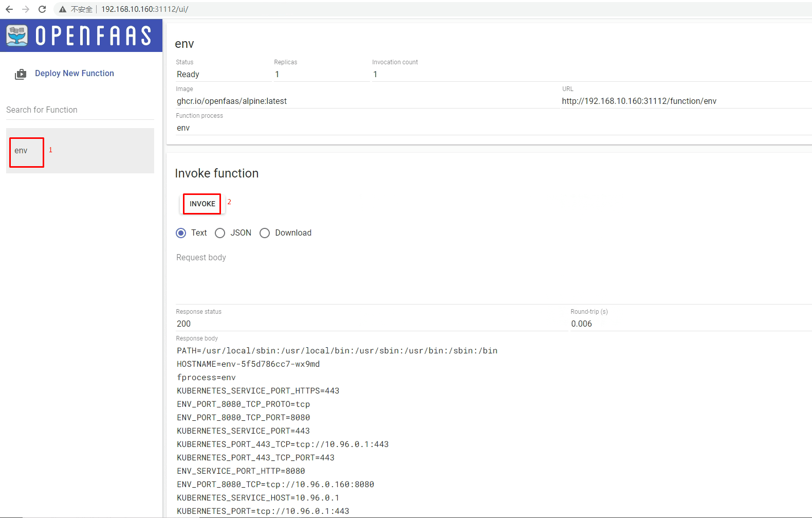Select the address bar URL 192.168.10.160:31112/ui/

click(x=144, y=9)
